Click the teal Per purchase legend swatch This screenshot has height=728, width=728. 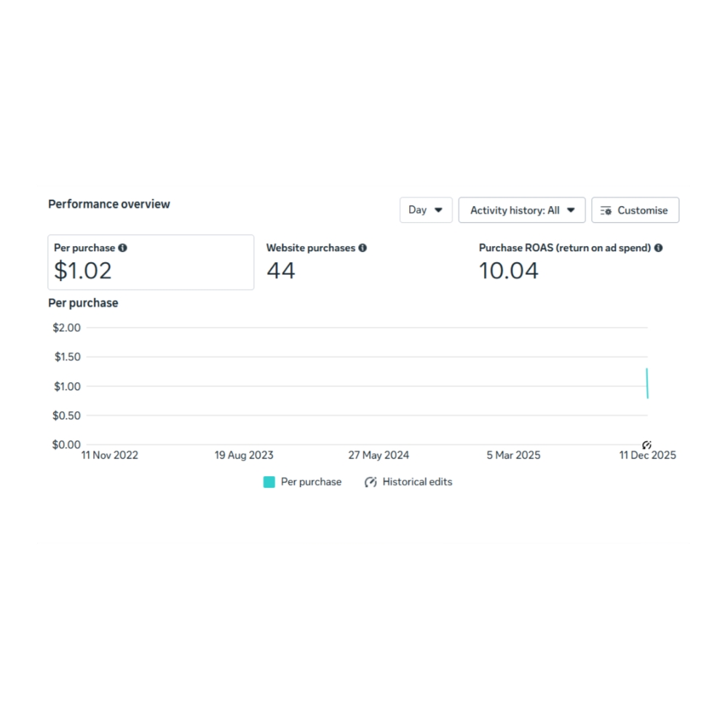coord(269,482)
